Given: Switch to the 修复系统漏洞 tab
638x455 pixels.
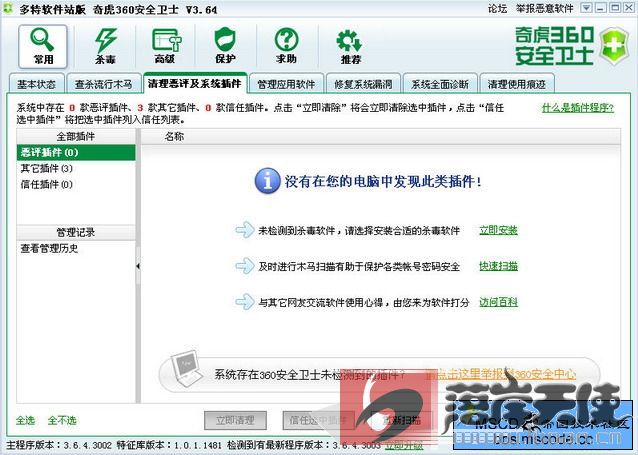Looking at the screenshot, I should click(363, 84).
